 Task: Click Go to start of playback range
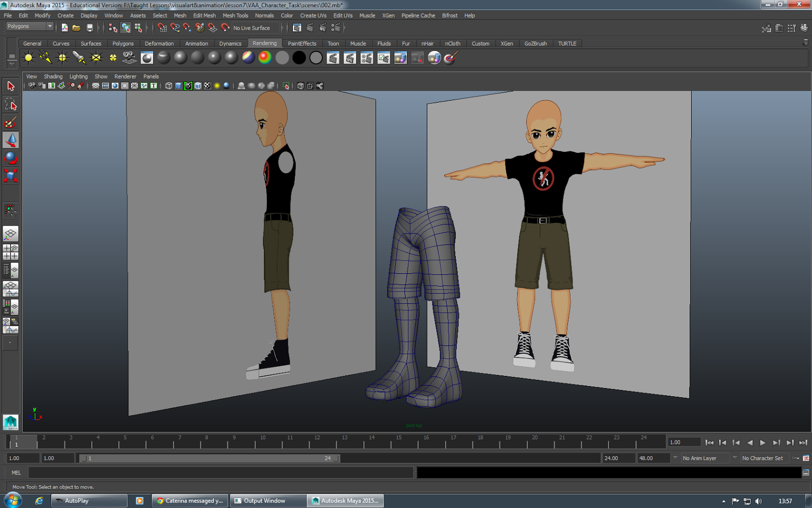coord(709,442)
